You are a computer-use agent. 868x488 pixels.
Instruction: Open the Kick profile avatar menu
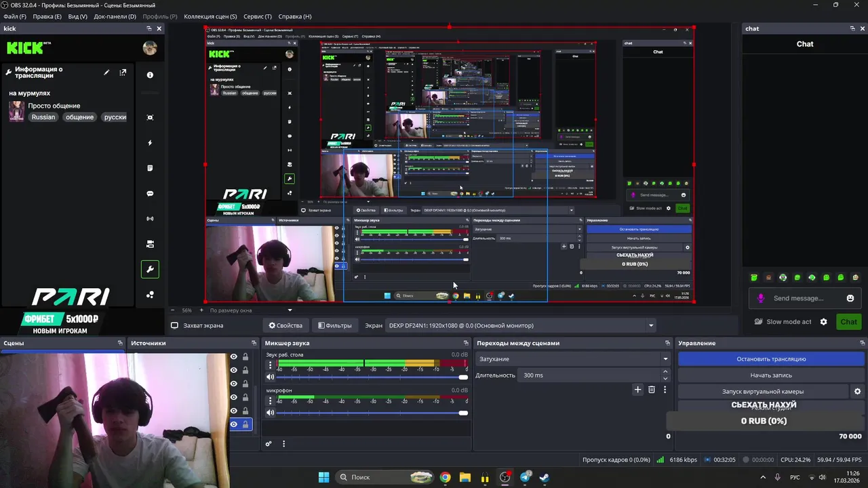[x=150, y=47]
